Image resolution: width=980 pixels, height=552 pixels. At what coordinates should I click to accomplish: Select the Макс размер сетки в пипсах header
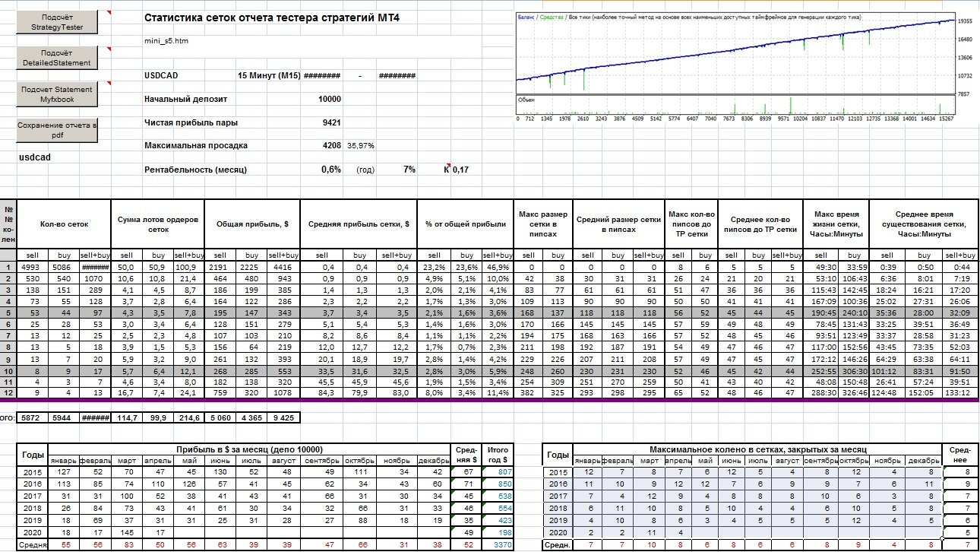(542, 224)
